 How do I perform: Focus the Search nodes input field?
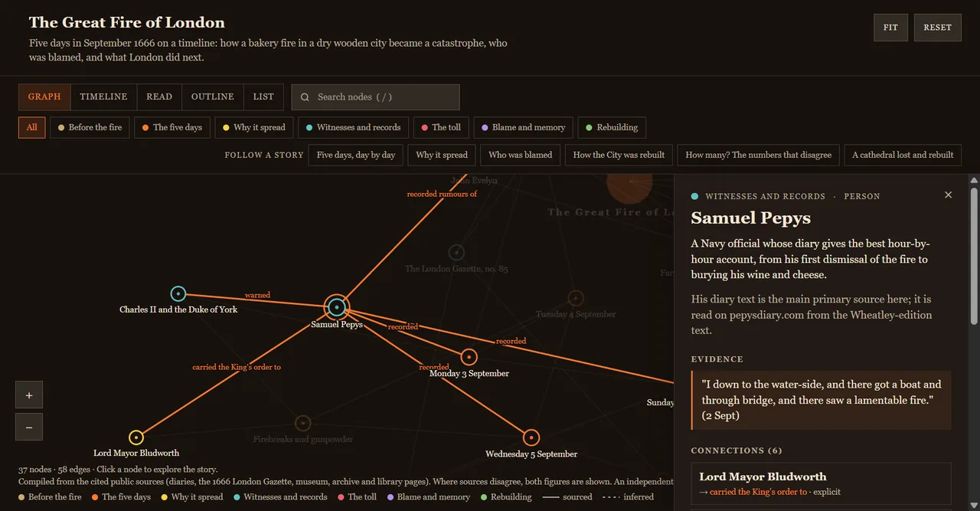point(375,97)
